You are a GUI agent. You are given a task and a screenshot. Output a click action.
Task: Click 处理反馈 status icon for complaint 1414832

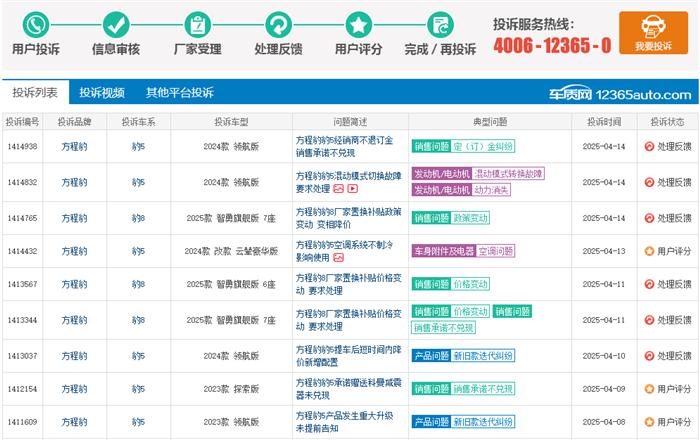[x=649, y=182]
